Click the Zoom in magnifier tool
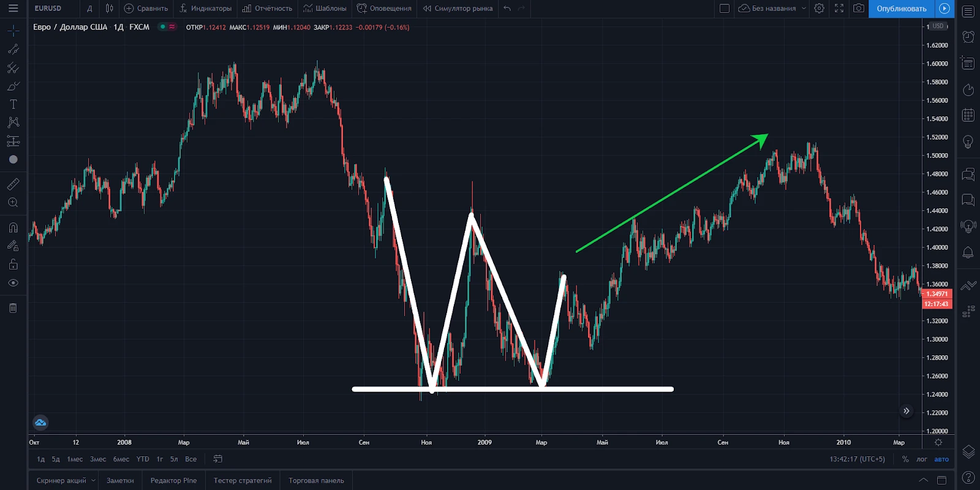This screenshot has height=490, width=980. [x=13, y=203]
